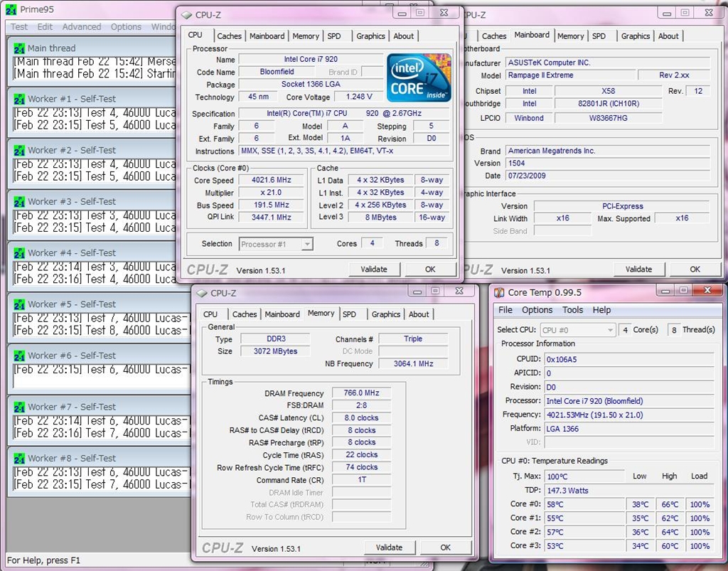Click the Worker #8 Self-Test window icon
Image resolution: width=728 pixels, height=571 pixels.
click(19, 459)
